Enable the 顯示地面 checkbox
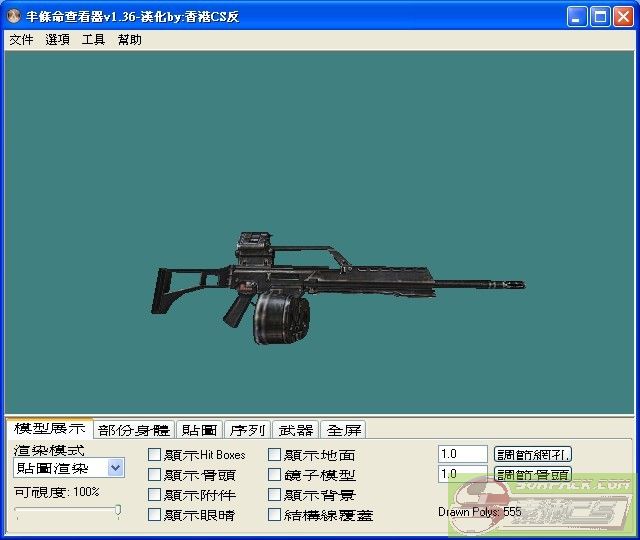The width and height of the screenshot is (640, 540). tap(275, 455)
